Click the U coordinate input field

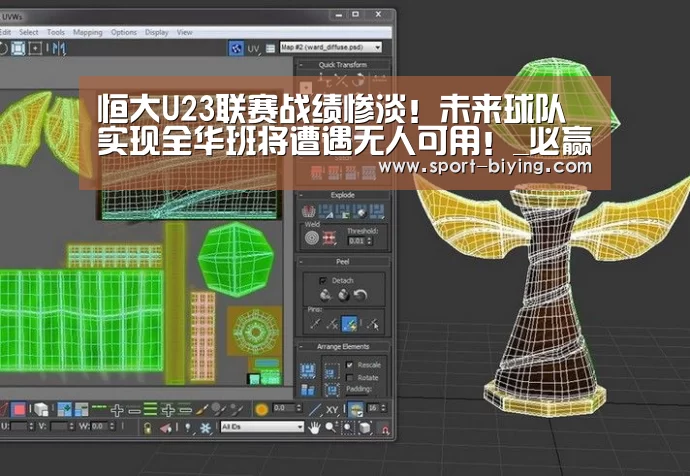[x=18, y=426]
